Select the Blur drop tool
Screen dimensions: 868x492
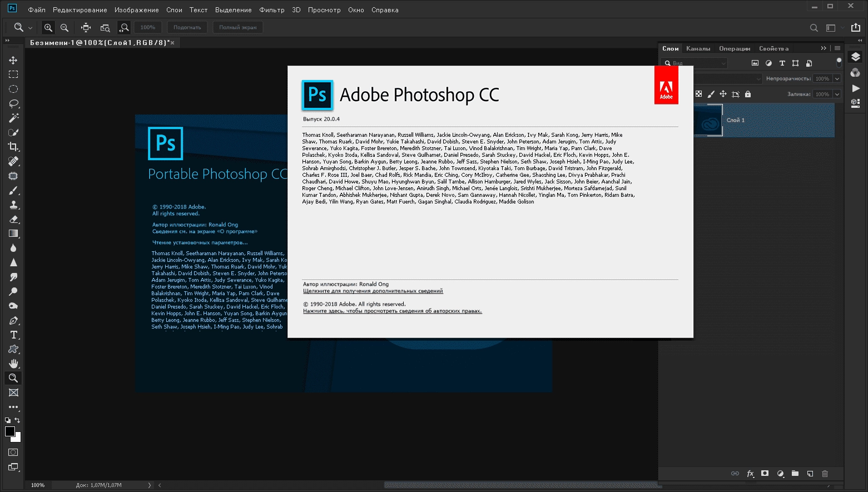tap(13, 248)
